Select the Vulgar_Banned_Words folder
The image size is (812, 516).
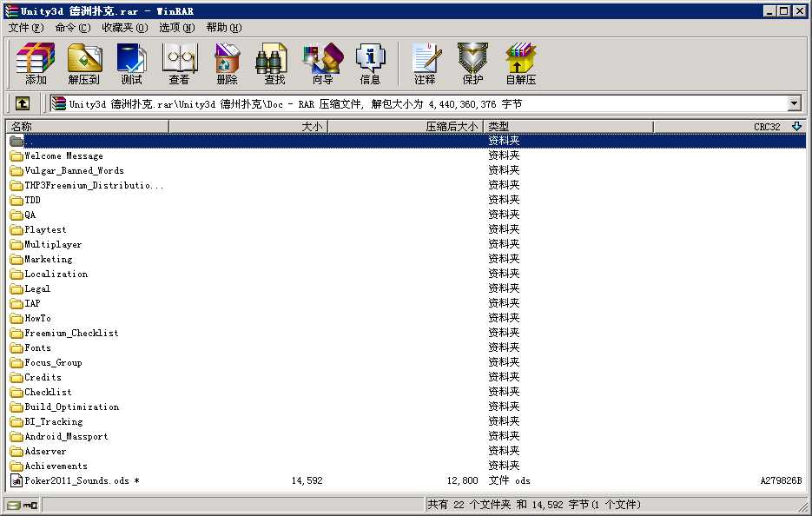[74, 170]
